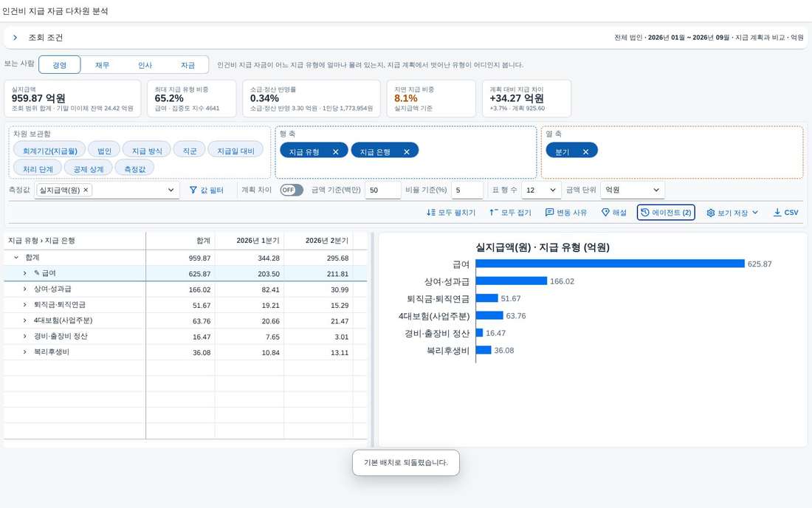
Task: Select the 경영 viewer tab
Action: click(x=60, y=65)
